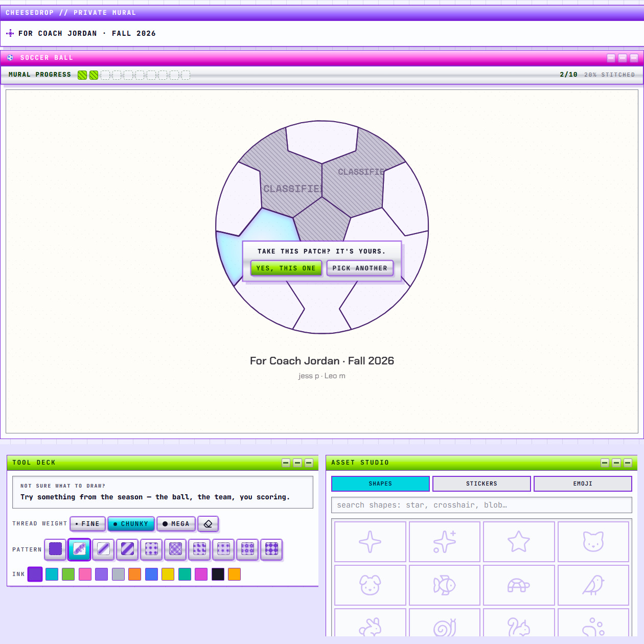The width and height of the screenshot is (644, 644).
Task: Select the pink ink swatch
Action: pos(85,574)
